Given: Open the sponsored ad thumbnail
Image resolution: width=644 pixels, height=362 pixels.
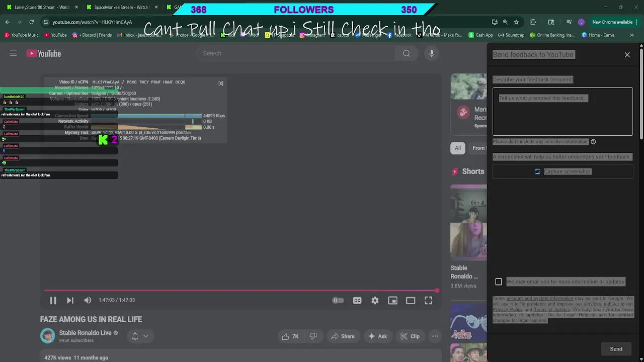Looking at the screenshot, I should [468, 86].
